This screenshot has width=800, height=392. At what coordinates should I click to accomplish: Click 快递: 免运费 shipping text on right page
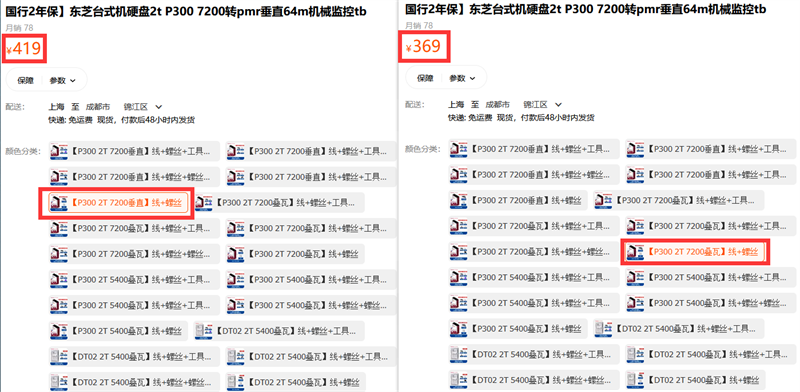470,118
